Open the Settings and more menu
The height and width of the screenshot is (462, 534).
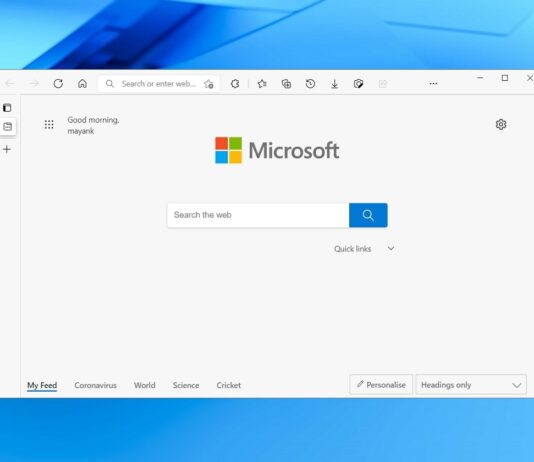coord(433,83)
